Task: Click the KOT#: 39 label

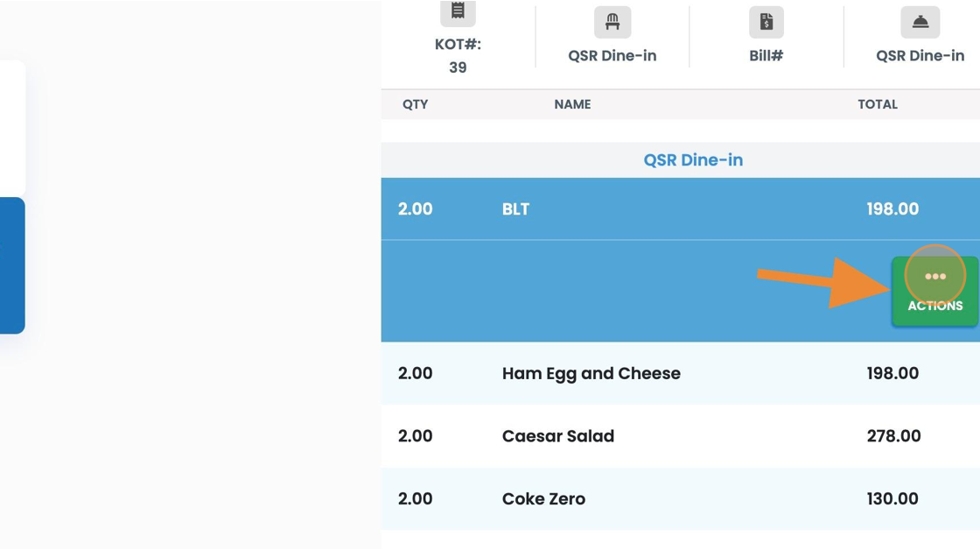Action: click(458, 56)
